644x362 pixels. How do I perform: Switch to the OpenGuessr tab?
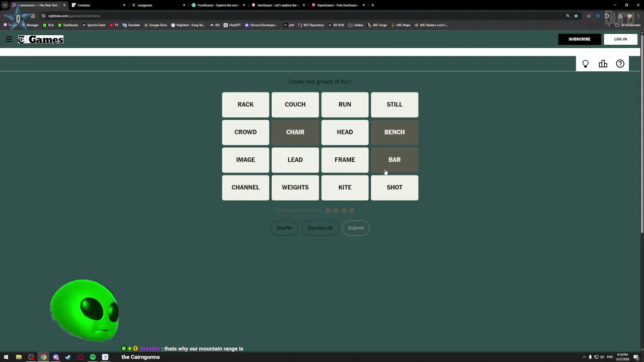point(338,5)
